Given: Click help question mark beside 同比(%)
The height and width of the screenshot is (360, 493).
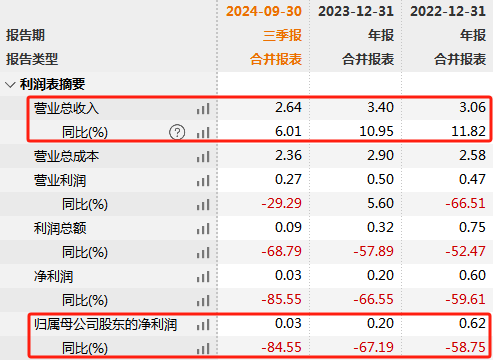Looking at the screenshot, I should pos(177,132).
